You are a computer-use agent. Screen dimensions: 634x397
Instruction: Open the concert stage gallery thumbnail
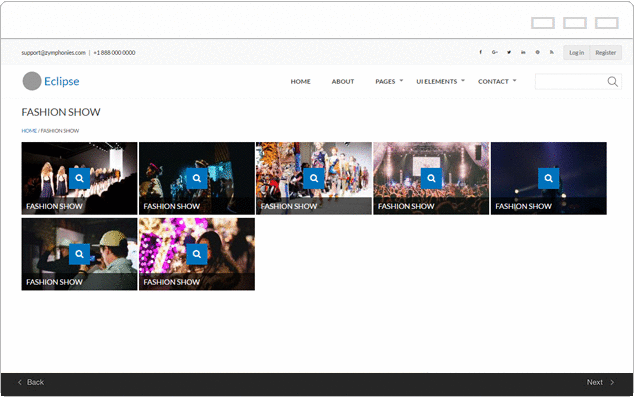click(431, 178)
